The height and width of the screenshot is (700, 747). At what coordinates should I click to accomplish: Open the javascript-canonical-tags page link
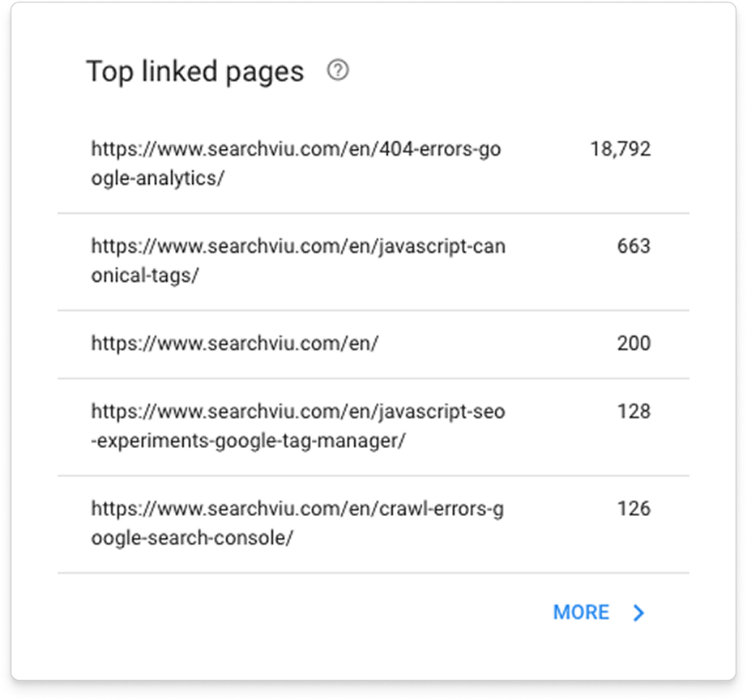(297, 261)
